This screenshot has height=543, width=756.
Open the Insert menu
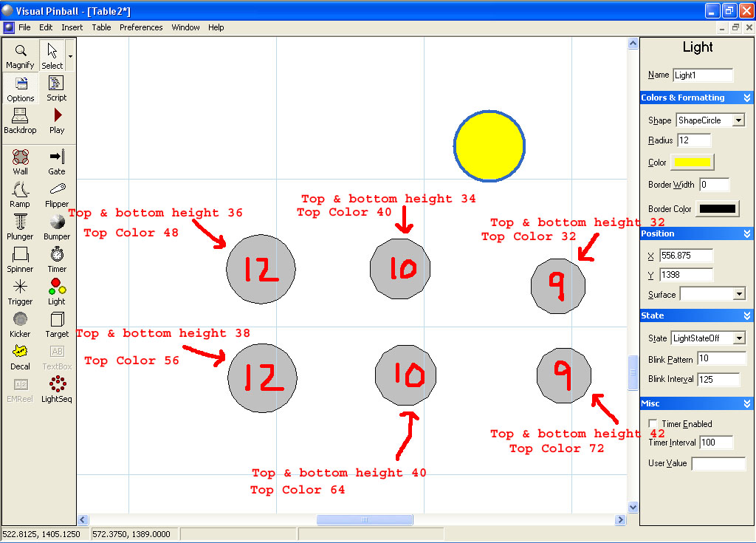[x=72, y=27]
